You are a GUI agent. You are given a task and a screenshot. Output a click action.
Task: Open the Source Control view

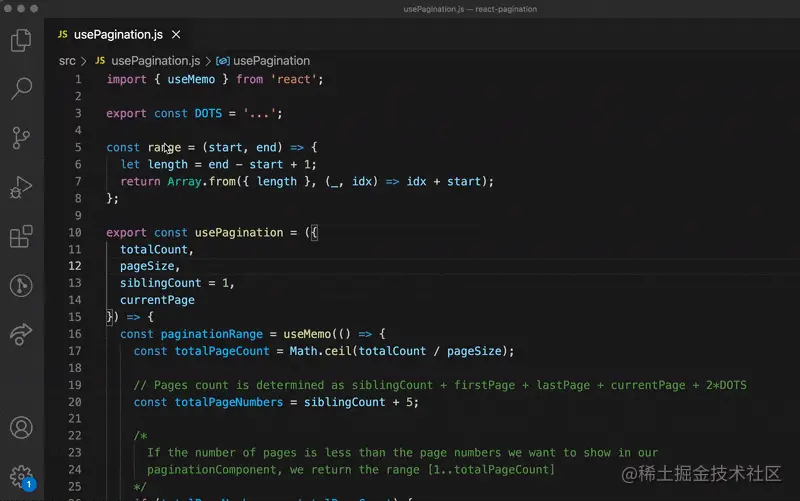(21, 138)
